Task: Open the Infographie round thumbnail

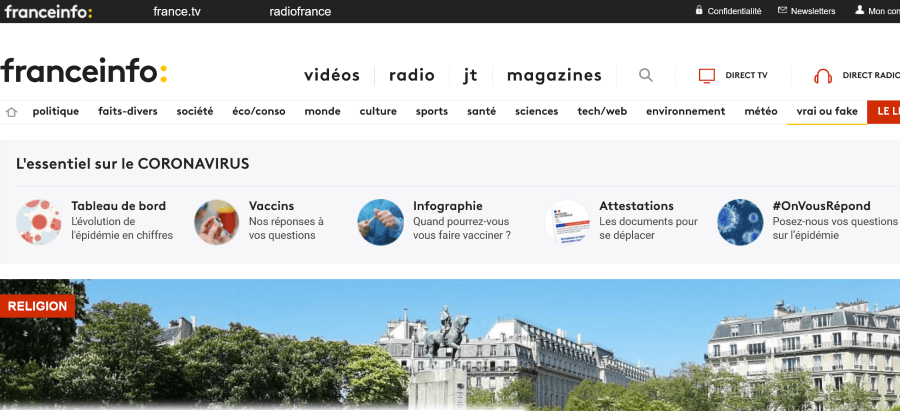Action: point(381,222)
